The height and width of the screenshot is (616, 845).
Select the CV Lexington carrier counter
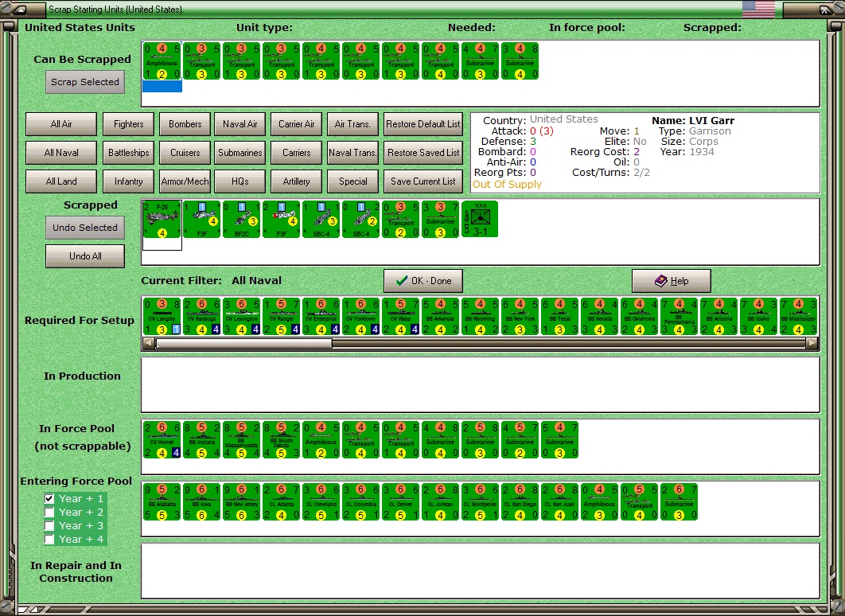(241, 316)
